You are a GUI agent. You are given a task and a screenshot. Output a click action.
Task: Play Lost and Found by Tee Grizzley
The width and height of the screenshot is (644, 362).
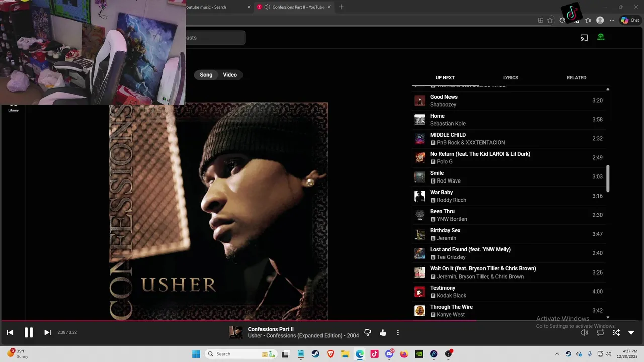509,253
